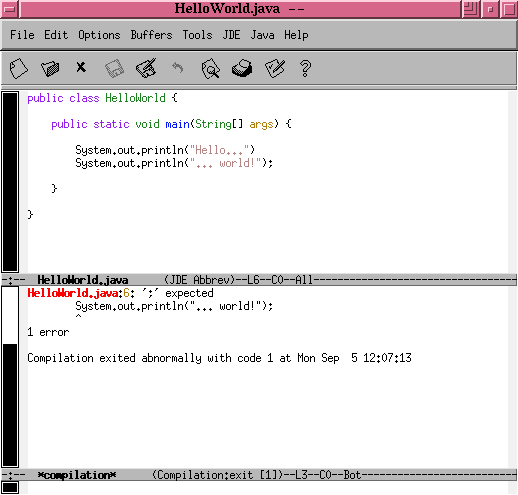The image size is (518, 495).
Task: Open the Options menu
Action: (99, 35)
